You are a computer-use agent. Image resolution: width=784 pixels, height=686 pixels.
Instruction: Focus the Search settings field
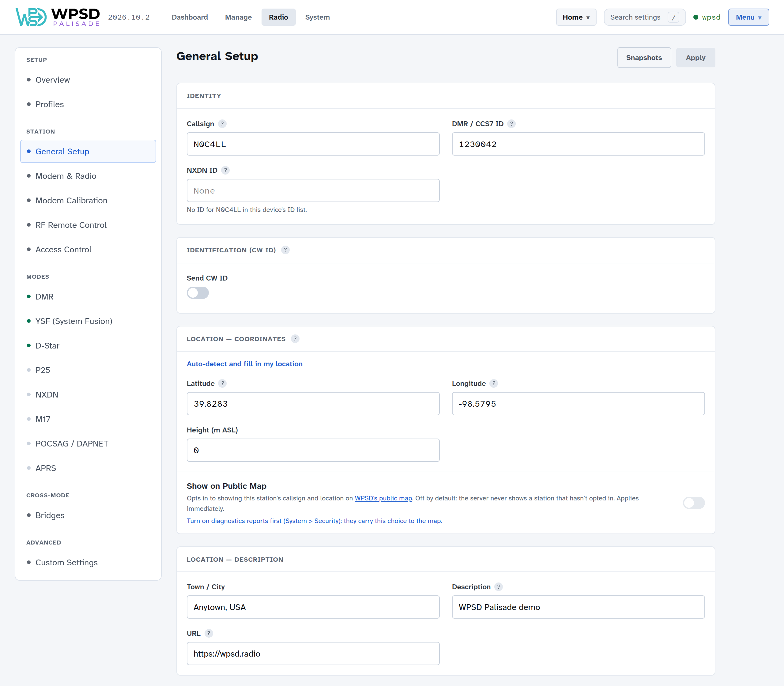(644, 17)
